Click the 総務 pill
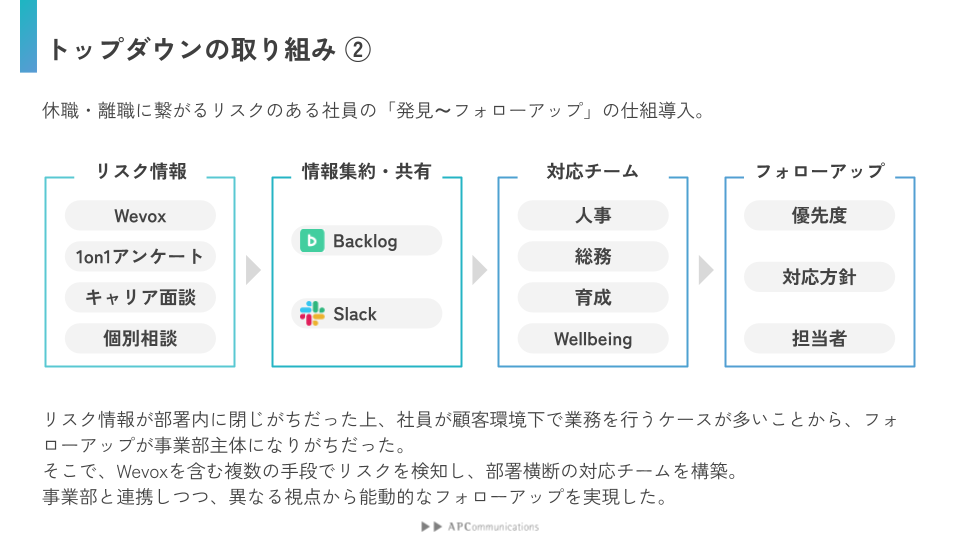This screenshot has width=960, height=540. click(x=593, y=257)
